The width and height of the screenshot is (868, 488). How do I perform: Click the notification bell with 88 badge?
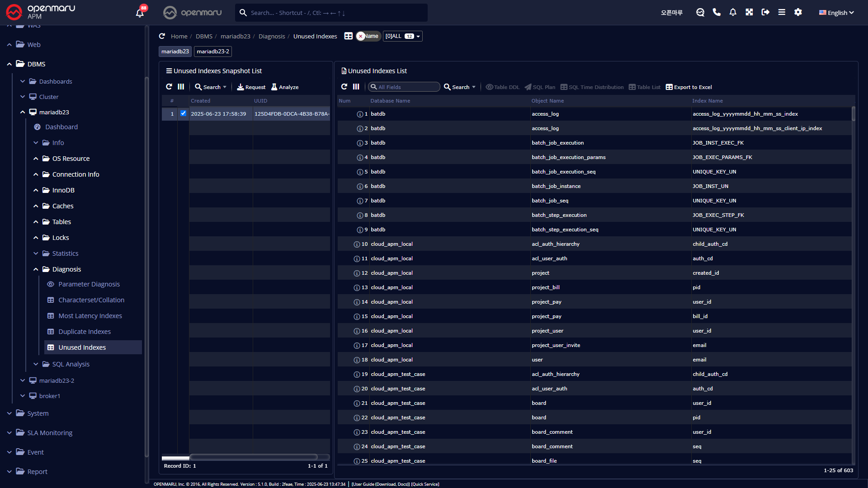point(140,13)
